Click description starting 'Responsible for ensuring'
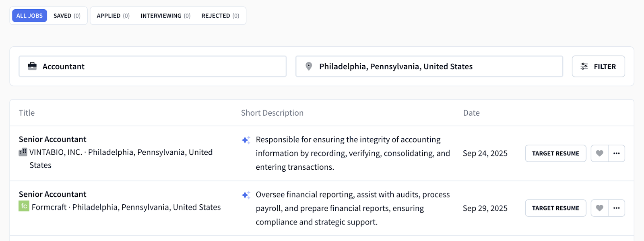This screenshot has height=241, width=644. [x=353, y=153]
